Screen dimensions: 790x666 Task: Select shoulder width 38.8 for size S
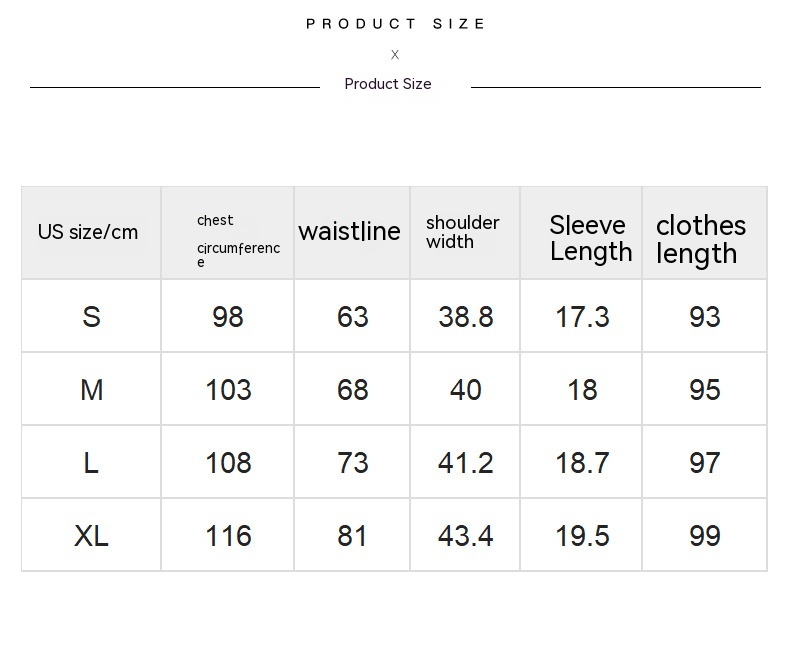coord(465,317)
